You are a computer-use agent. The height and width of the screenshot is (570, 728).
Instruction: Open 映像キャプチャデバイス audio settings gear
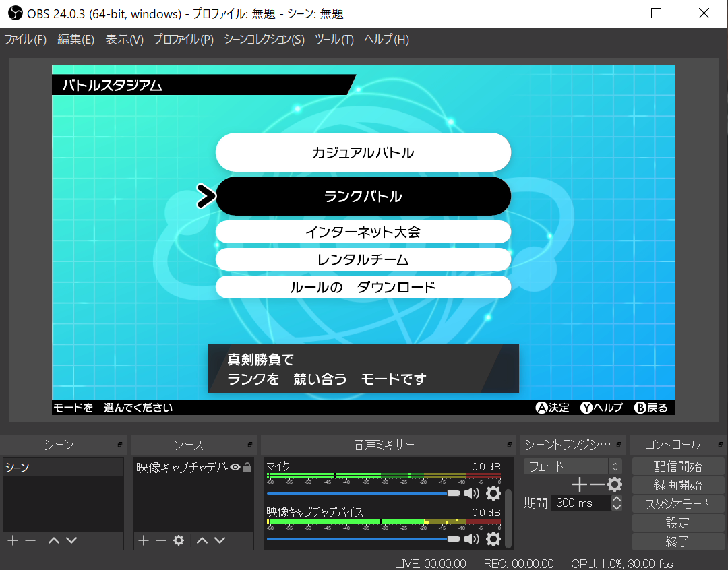point(493,539)
